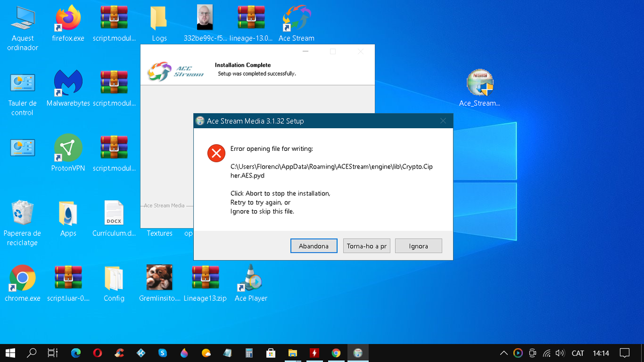The height and width of the screenshot is (362, 644).
Task: Select the Ace Player desktop shortcut
Action: (251, 284)
